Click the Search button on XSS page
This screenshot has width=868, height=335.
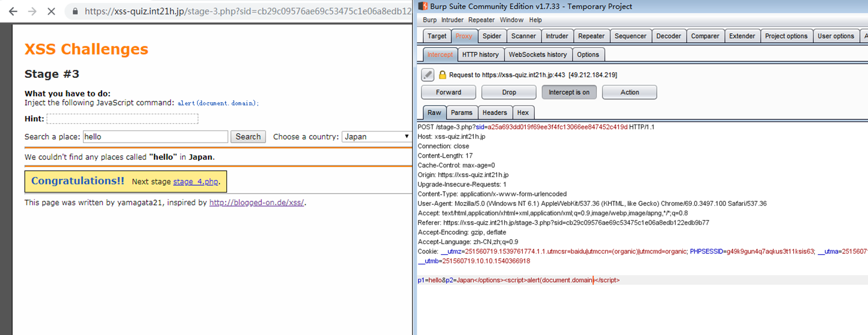click(x=248, y=136)
